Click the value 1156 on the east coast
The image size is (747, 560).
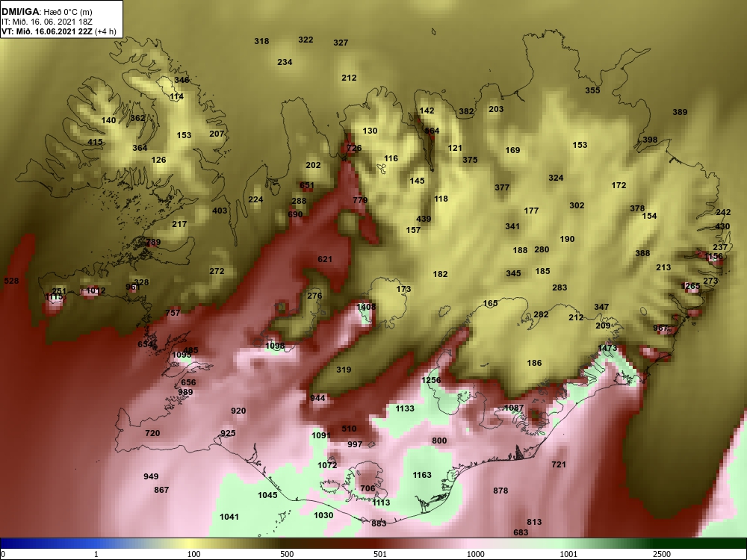point(713,256)
